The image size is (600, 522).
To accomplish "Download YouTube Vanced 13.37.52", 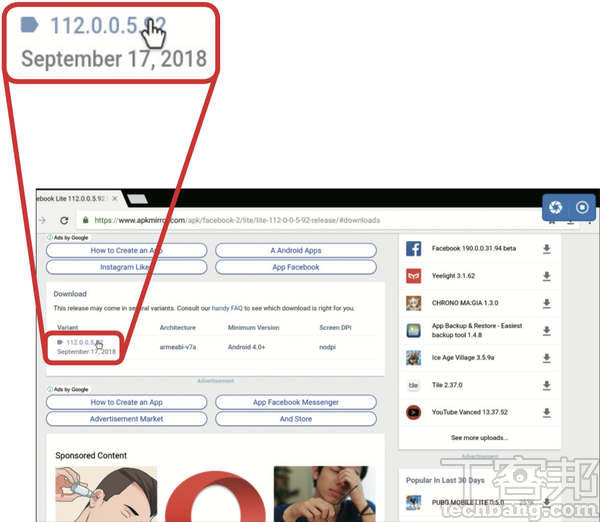I will click(x=547, y=413).
